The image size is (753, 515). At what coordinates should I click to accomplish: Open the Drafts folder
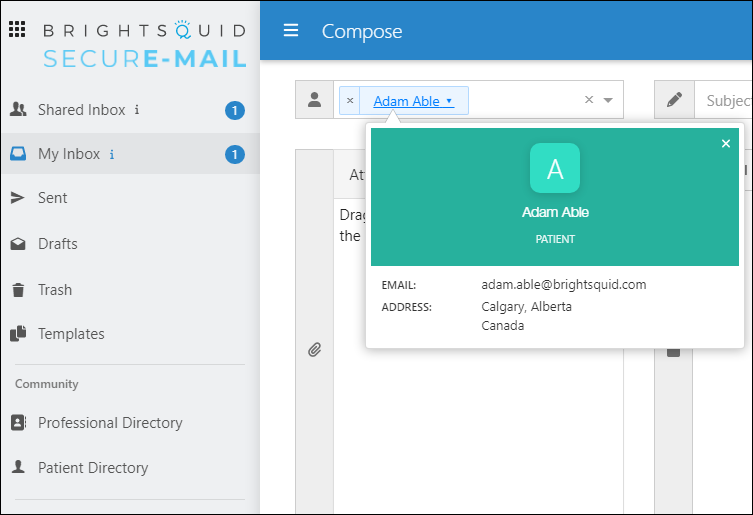coord(57,244)
